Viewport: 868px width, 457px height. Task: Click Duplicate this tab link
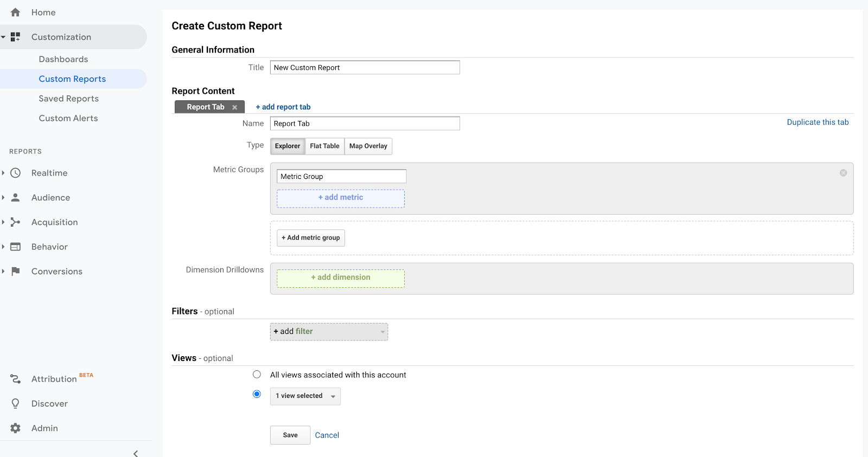tap(818, 123)
